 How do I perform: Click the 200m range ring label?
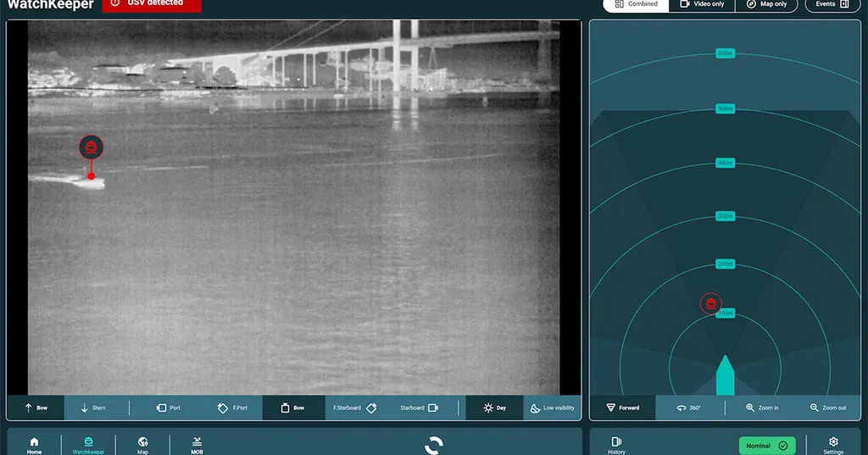click(x=726, y=264)
